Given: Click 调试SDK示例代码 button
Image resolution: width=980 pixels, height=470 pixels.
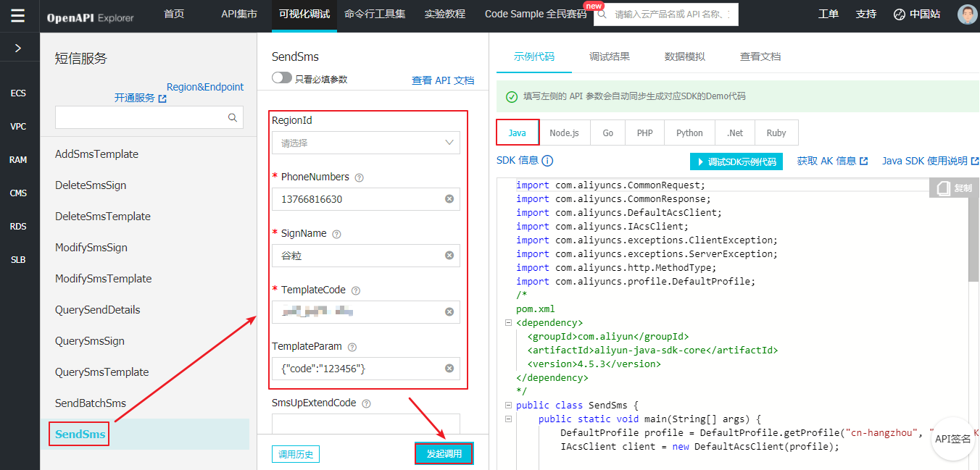Looking at the screenshot, I should (x=736, y=161).
